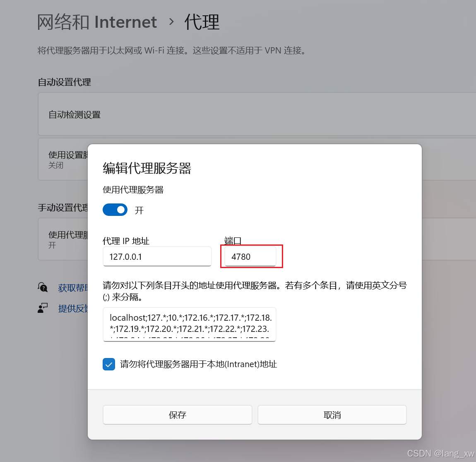Image resolution: width=476 pixels, height=462 pixels.
Task: Click the 自动检测设置 settings row
Action: click(x=75, y=114)
